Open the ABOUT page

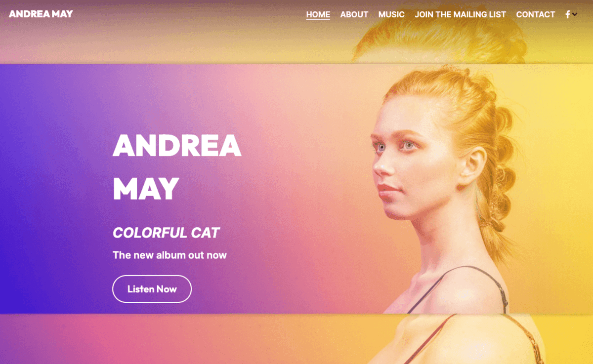tap(354, 14)
